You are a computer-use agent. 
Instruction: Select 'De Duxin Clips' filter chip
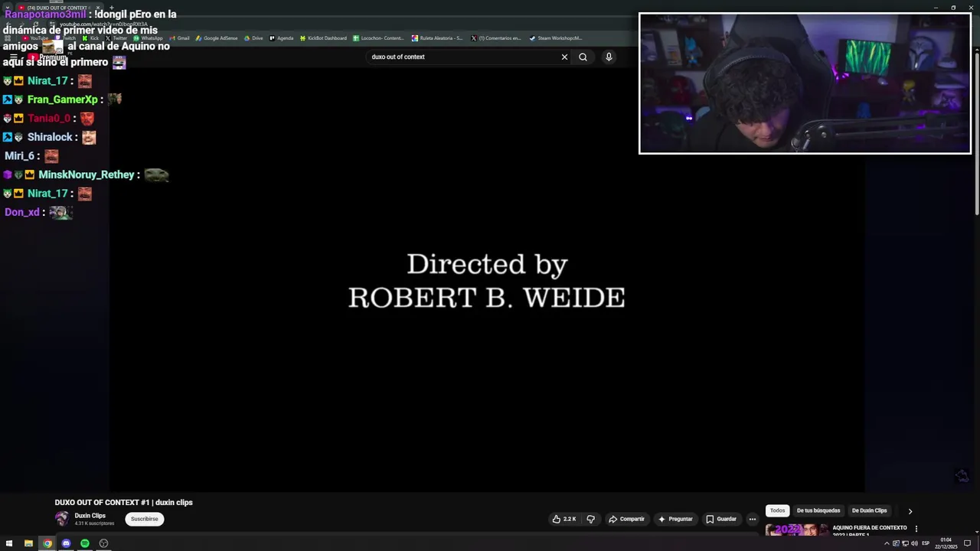coord(869,510)
